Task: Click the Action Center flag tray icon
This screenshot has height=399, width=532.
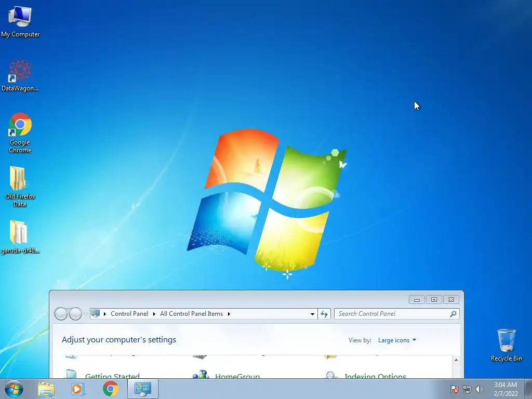Action: (x=454, y=389)
